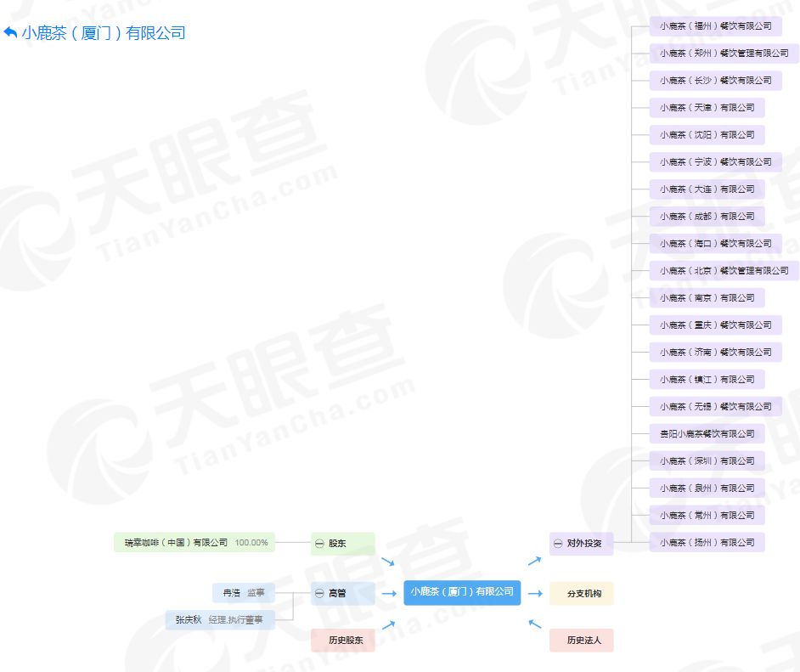Open 小鹿茶（大连）有限公司 node
This screenshot has width=800, height=672.
[x=707, y=189]
